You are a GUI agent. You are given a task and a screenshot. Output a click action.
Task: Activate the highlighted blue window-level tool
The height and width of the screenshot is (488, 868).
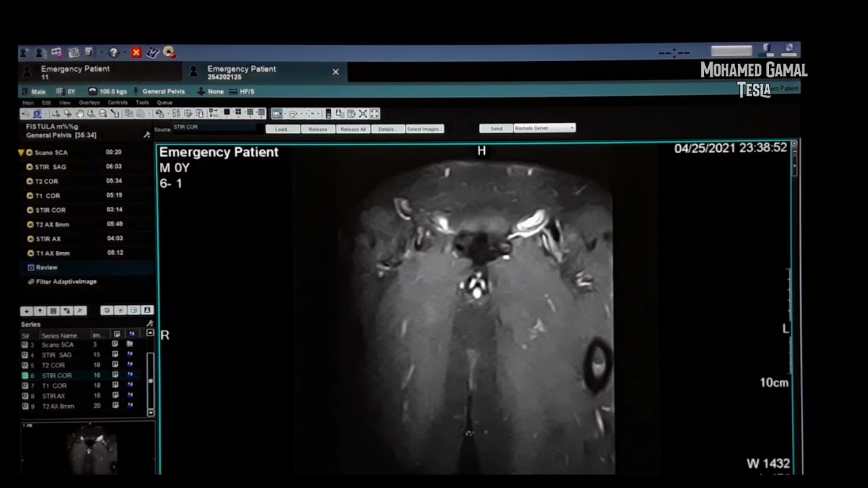point(37,114)
